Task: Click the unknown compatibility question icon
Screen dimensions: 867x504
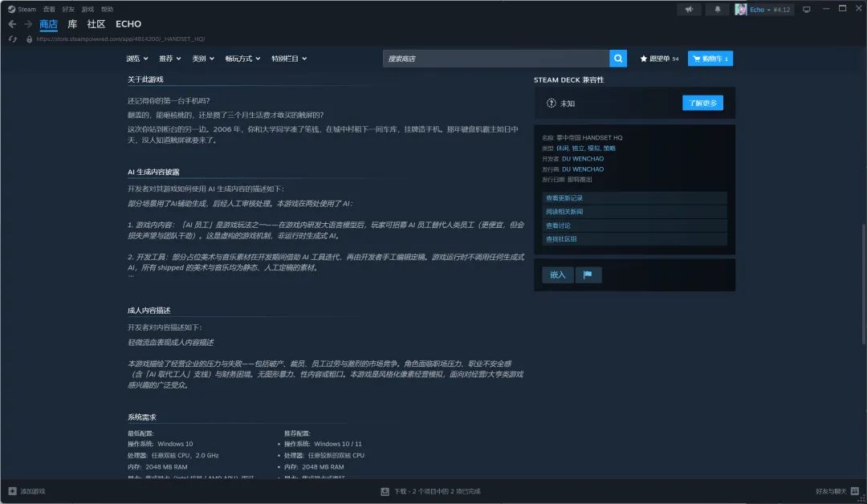Action: (552, 104)
